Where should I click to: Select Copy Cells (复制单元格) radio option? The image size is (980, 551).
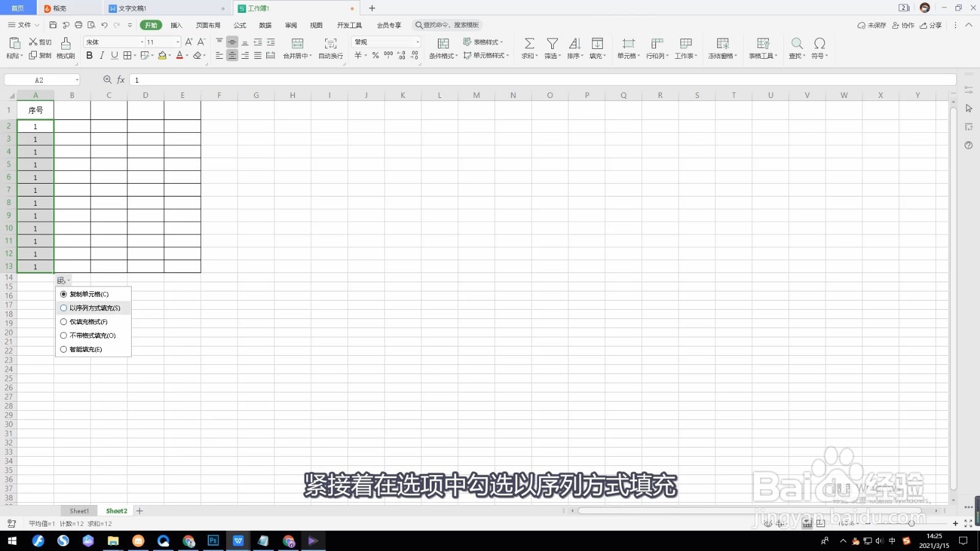pos(64,294)
